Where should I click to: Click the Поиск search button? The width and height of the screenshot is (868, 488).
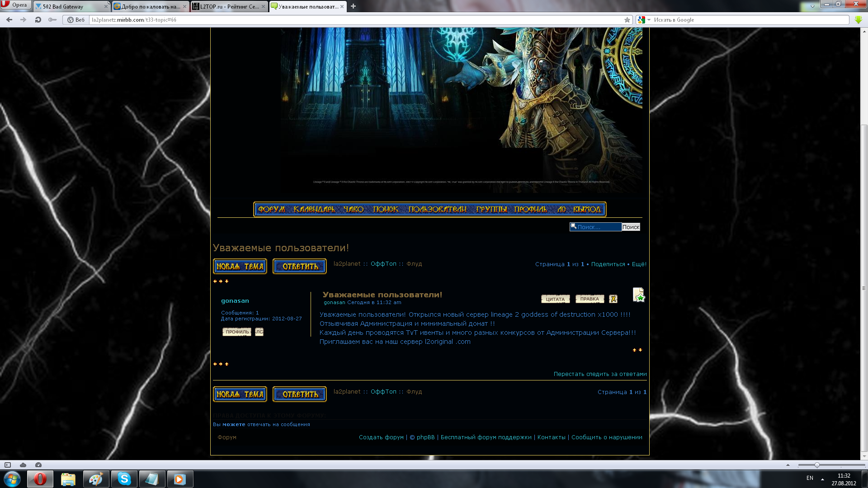click(631, 227)
